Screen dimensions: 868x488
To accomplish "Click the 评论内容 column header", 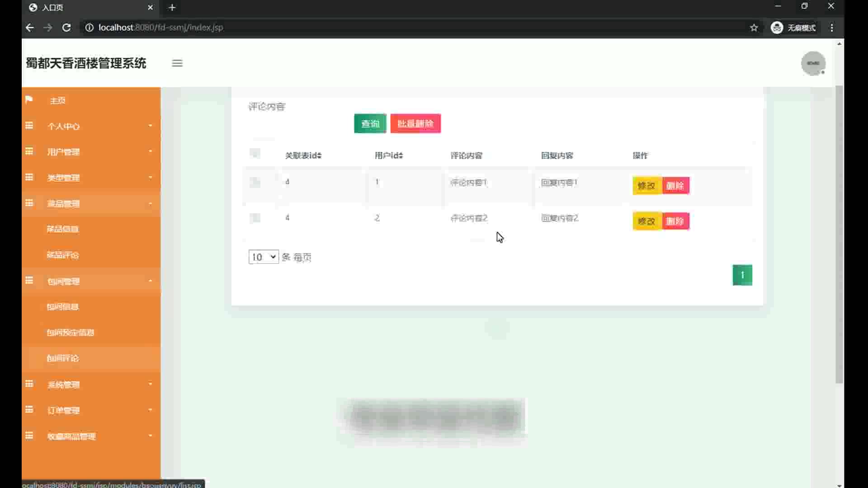I will coord(467,155).
